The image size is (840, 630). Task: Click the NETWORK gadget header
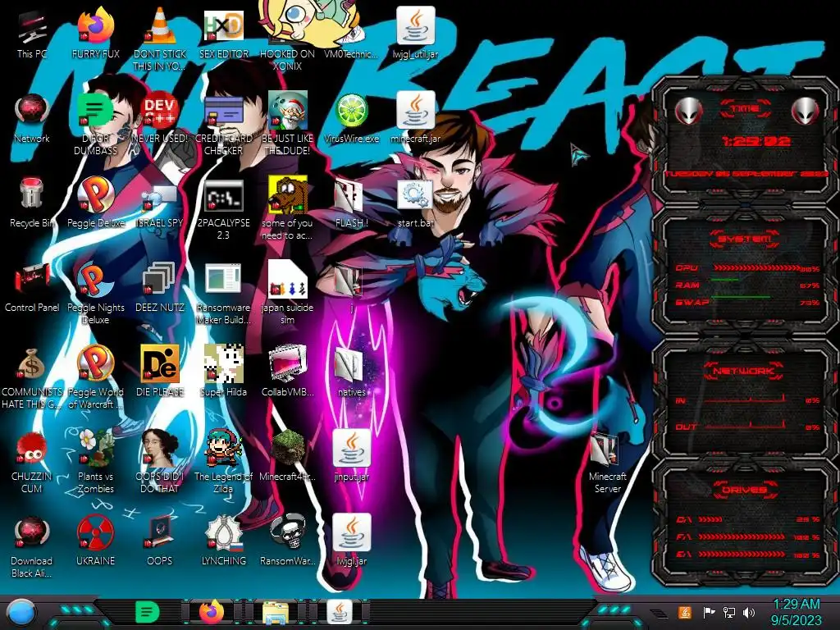744,371
